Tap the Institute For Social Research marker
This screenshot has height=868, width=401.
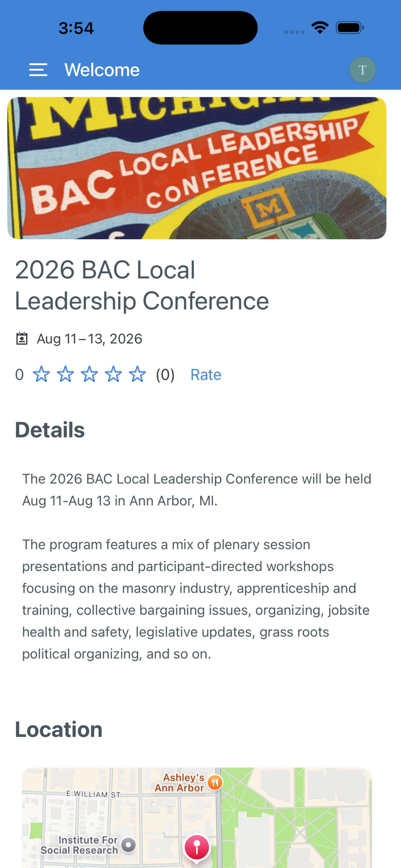(x=128, y=845)
